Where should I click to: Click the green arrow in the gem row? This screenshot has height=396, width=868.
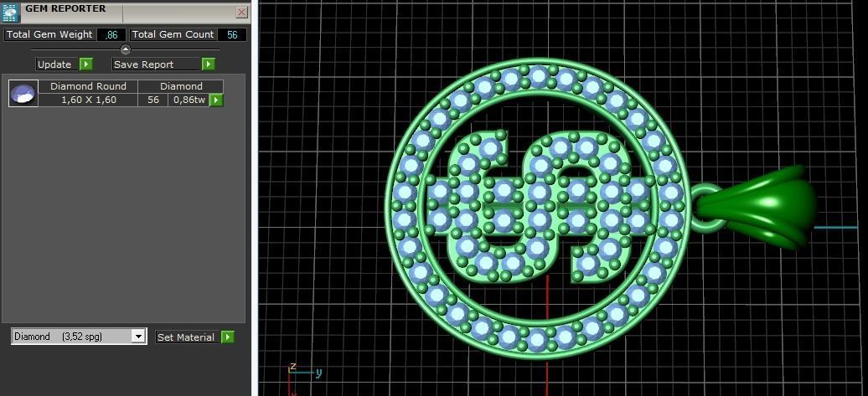216,100
